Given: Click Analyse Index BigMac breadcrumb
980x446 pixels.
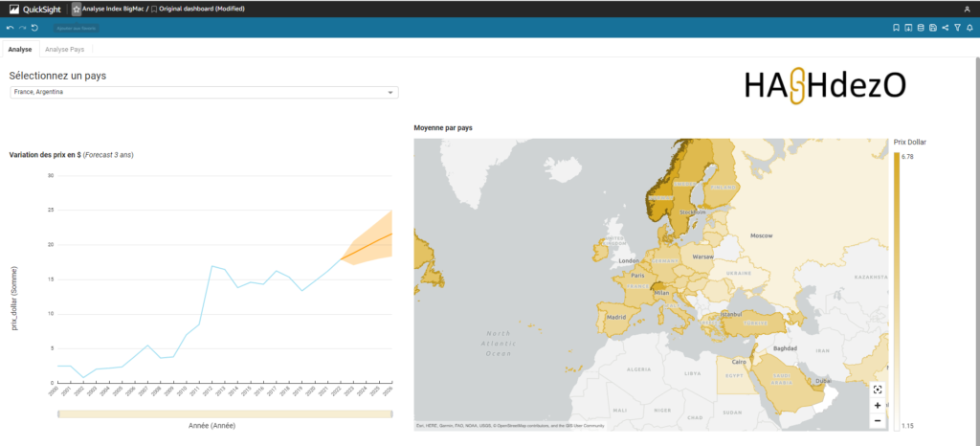Looking at the screenshot, I should 113,10.
